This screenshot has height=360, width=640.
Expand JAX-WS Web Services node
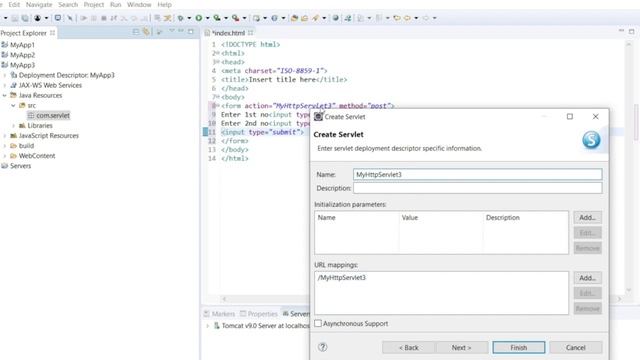click(x=5, y=85)
